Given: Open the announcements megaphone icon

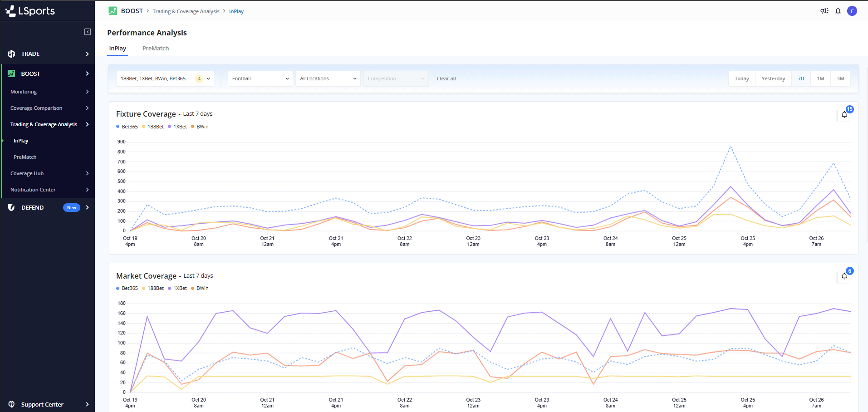Looking at the screenshot, I should tap(824, 11).
